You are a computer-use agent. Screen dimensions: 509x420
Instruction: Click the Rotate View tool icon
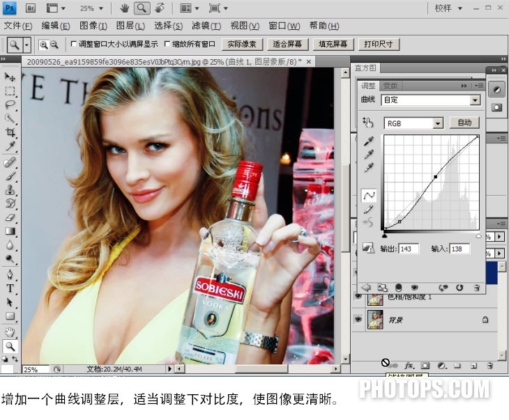click(x=160, y=8)
